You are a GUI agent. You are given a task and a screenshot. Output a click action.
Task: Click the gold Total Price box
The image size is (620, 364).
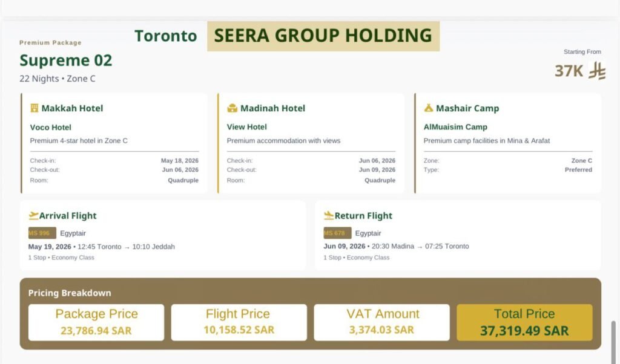point(524,322)
